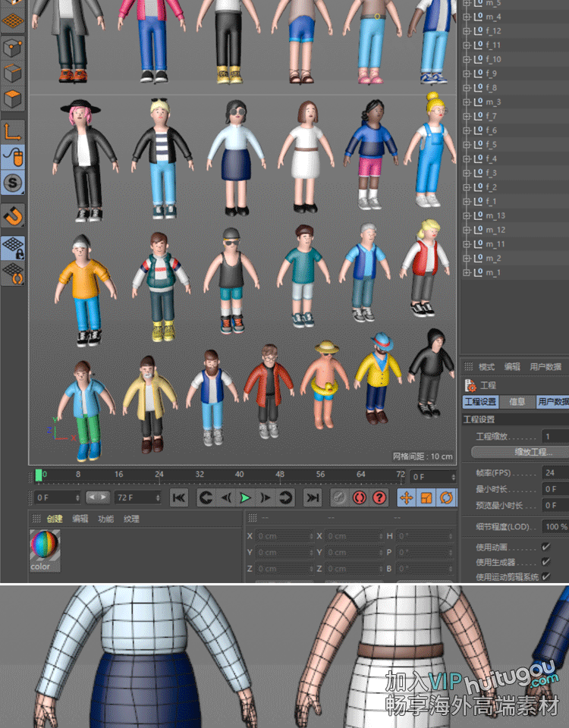Click the 缩放工程 button
The image size is (569, 728).
pos(520,452)
